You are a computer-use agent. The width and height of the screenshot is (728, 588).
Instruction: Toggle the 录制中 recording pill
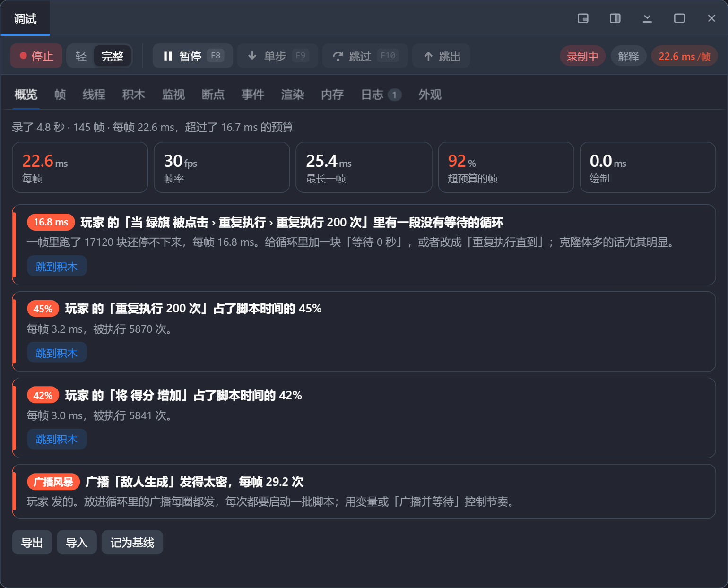point(582,56)
